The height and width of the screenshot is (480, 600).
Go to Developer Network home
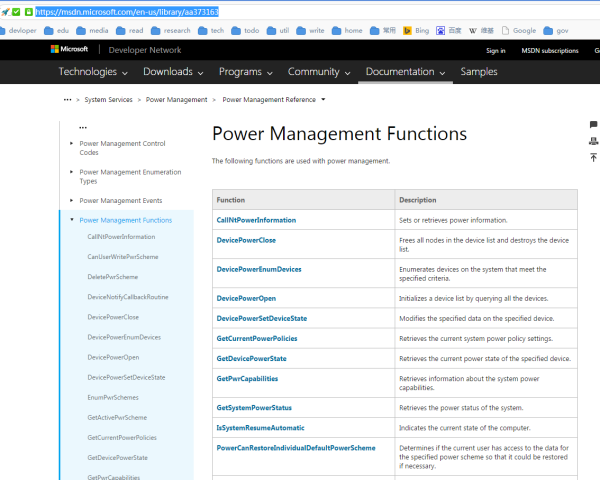145,50
